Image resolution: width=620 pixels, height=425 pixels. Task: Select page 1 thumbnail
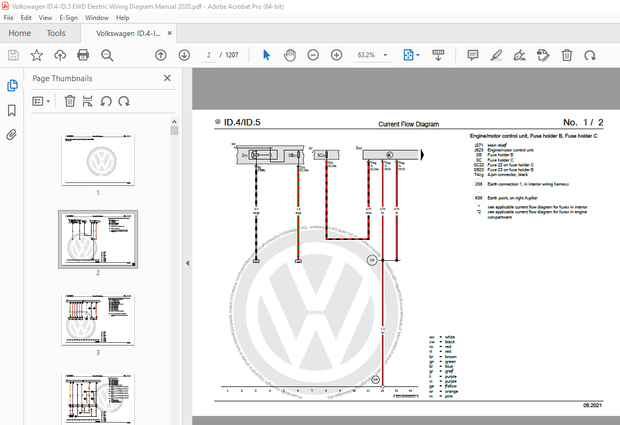click(x=98, y=160)
